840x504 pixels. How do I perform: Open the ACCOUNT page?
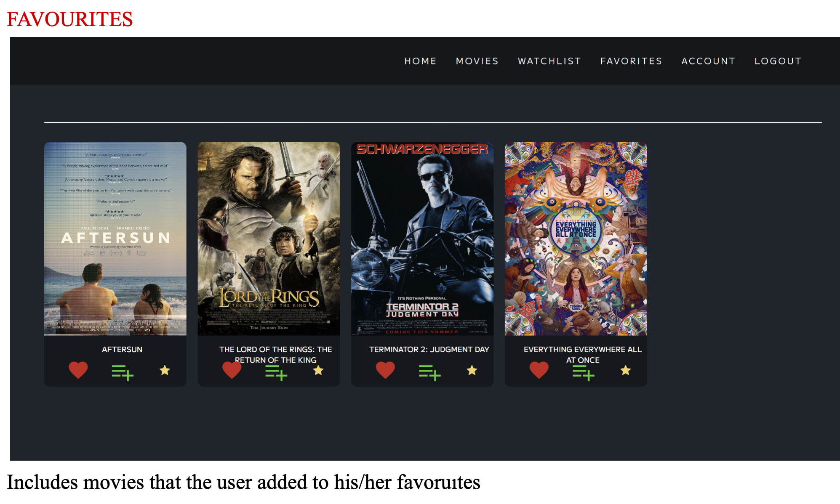[708, 61]
